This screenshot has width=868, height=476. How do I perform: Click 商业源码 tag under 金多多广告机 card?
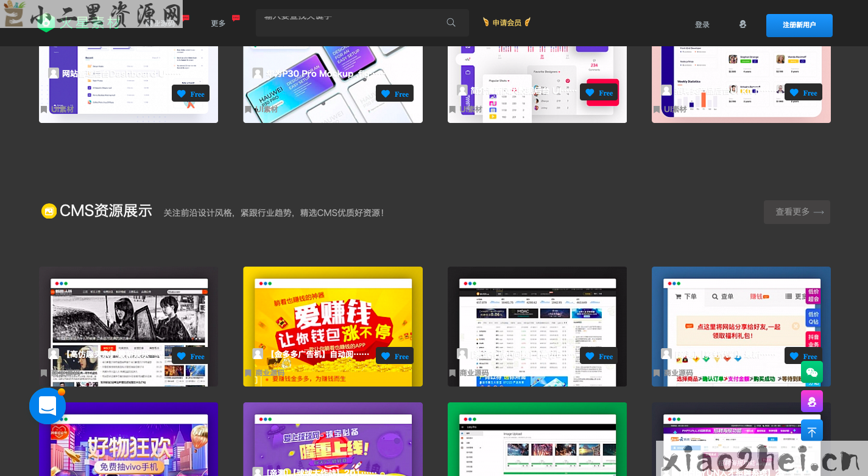[x=270, y=373]
